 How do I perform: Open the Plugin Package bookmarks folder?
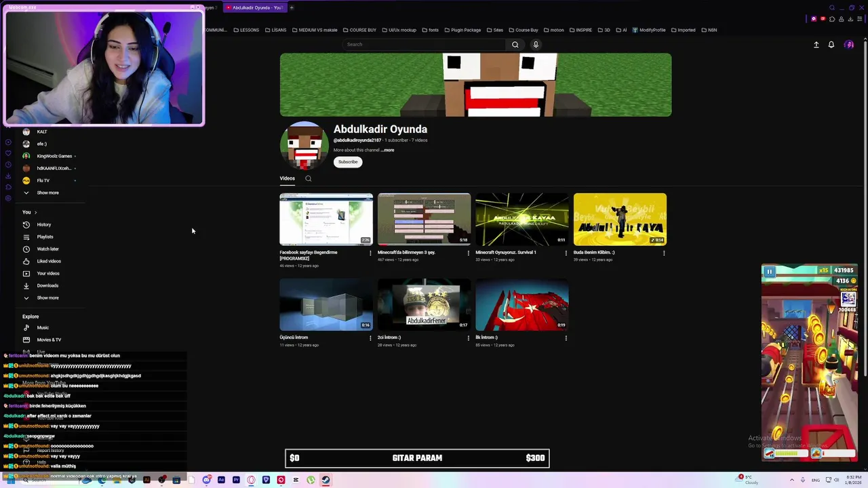(462, 30)
